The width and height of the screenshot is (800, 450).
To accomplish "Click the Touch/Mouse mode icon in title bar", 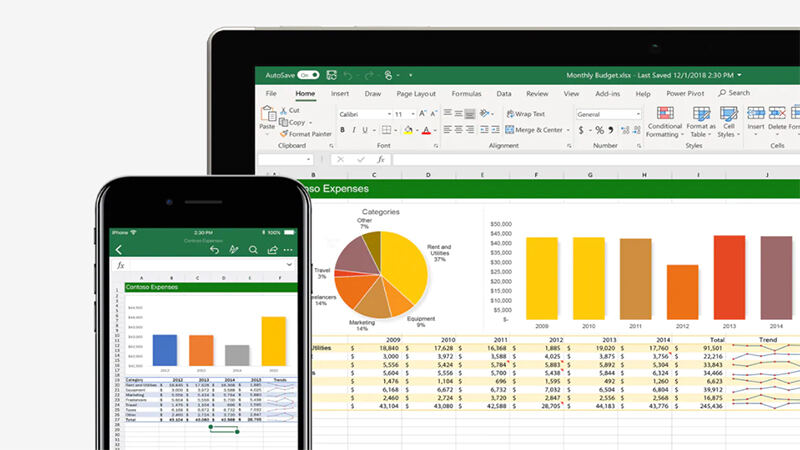I will tap(388, 76).
